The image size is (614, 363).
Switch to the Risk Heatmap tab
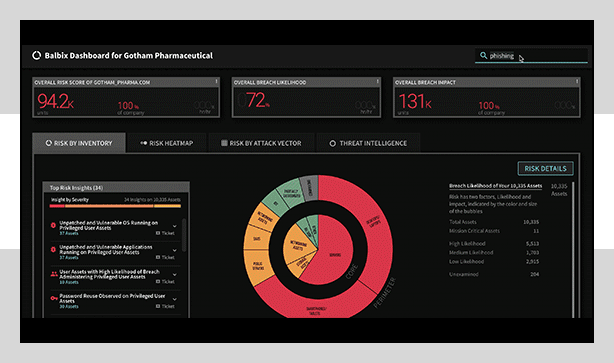coord(167,143)
